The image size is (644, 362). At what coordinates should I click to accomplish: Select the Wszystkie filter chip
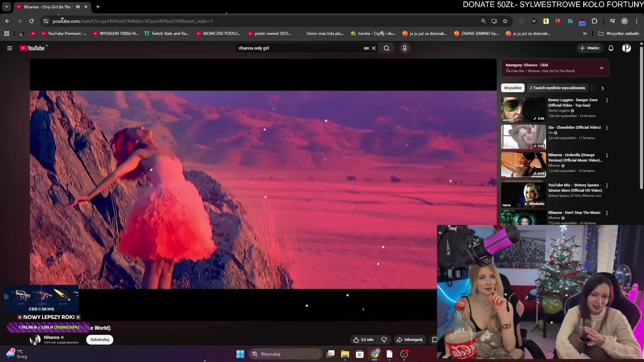click(x=513, y=88)
